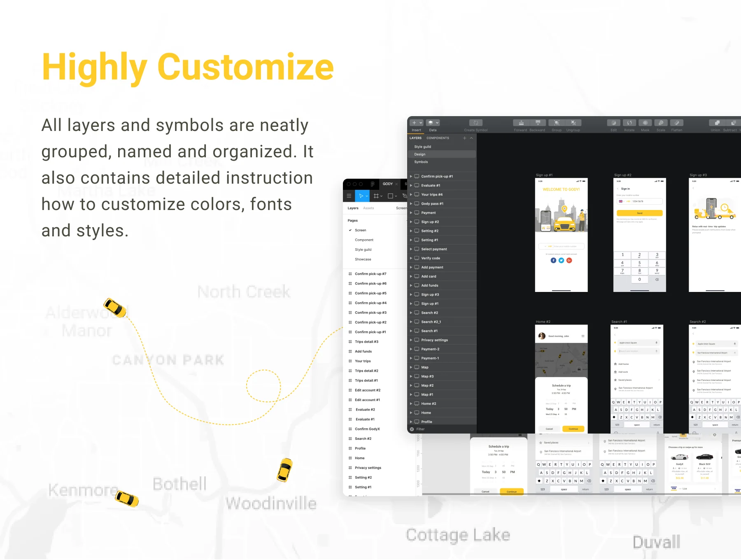Viewport: 741px width, 560px height.
Task: Select the Search #2_1 layer
Action: pyautogui.click(x=442, y=322)
